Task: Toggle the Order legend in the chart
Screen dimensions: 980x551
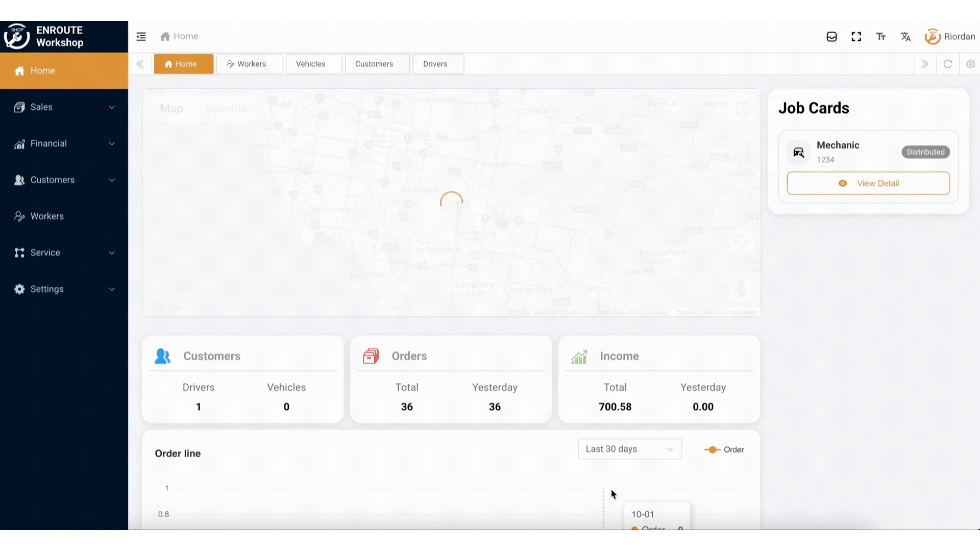Action: pyautogui.click(x=724, y=449)
